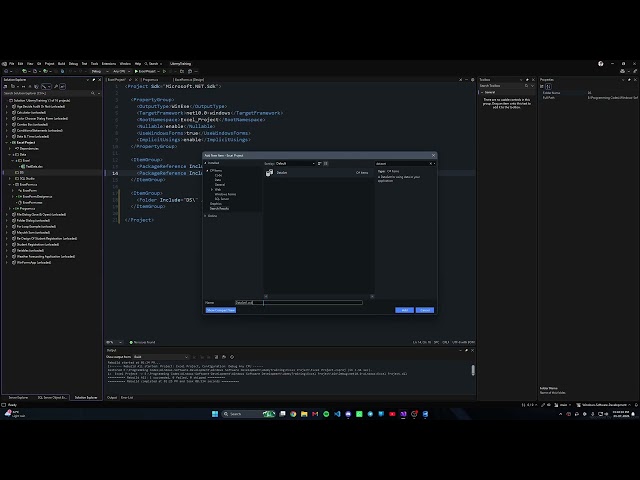This screenshot has height=480, width=640.
Task: Open the Project menu
Action: pos(49,64)
